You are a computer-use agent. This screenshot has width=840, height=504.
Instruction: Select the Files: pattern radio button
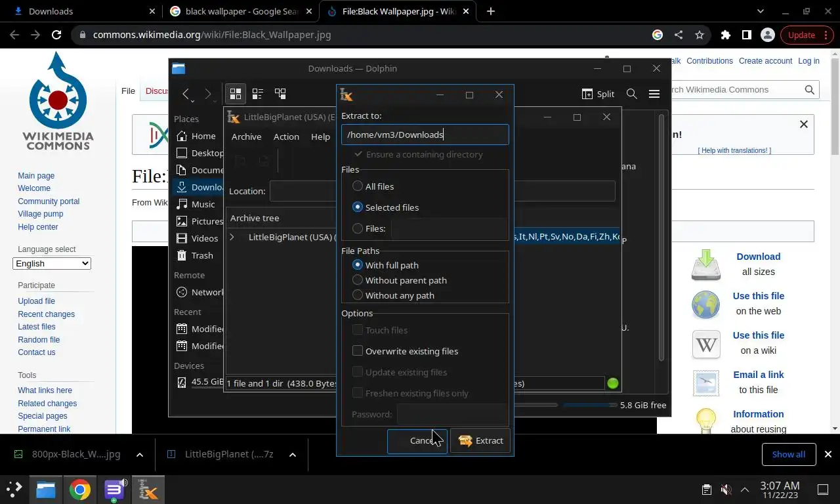coord(358,228)
